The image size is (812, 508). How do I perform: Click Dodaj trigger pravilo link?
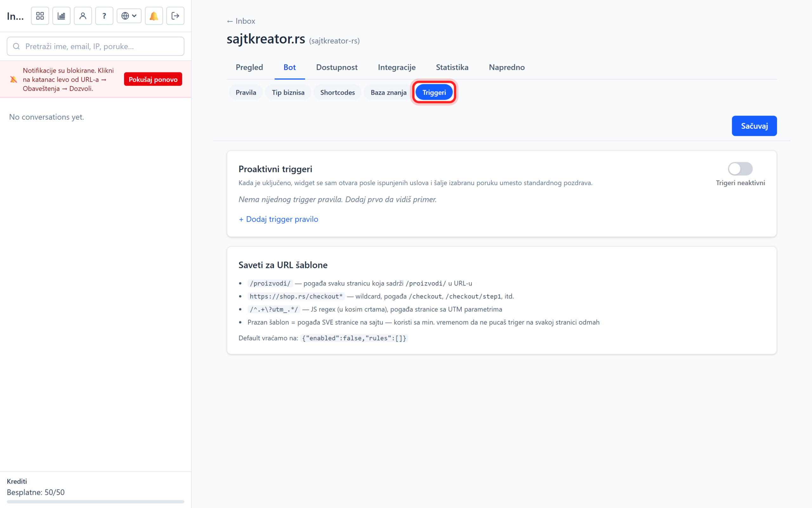pyautogui.click(x=278, y=219)
